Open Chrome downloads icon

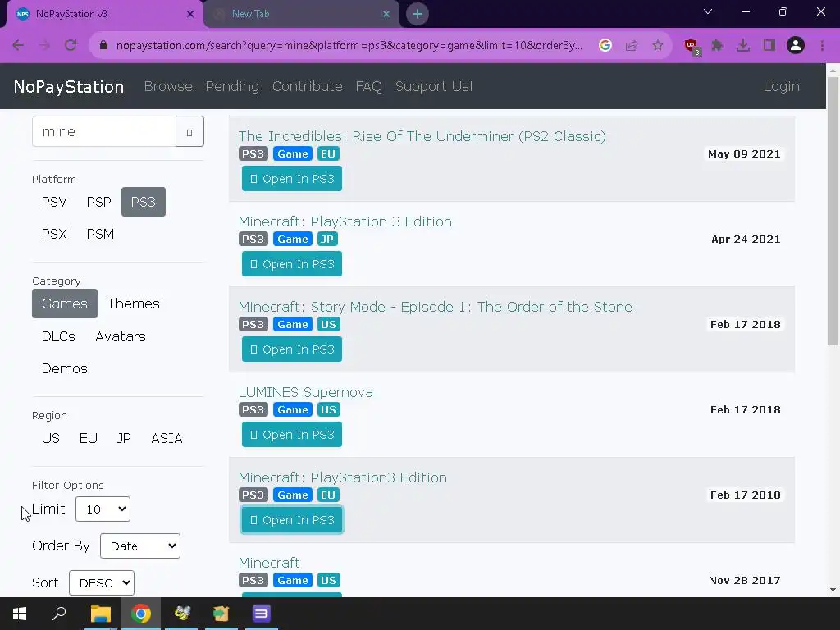[743, 46]
